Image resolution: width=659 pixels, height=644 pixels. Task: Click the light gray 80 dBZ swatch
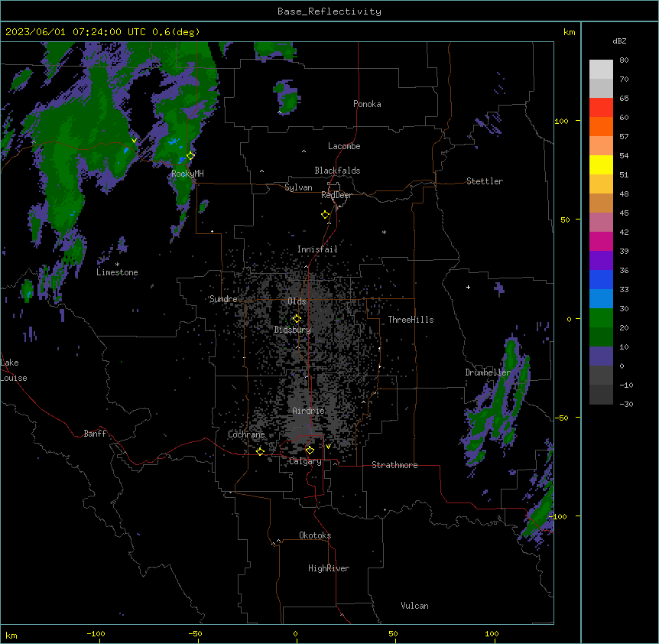point(601,70)
